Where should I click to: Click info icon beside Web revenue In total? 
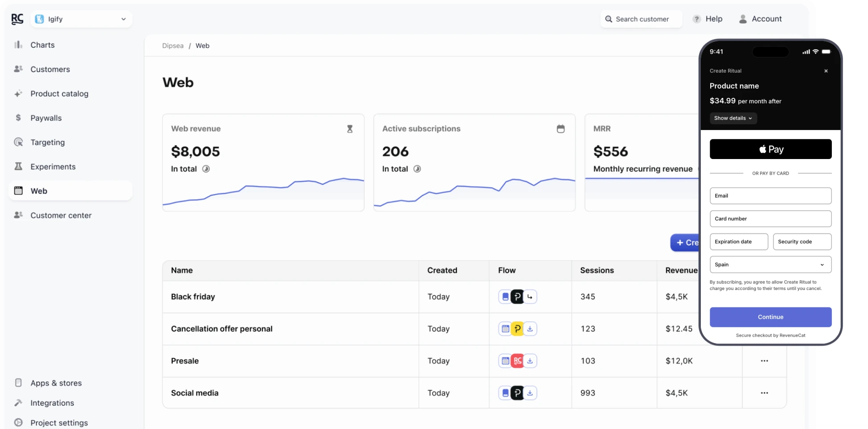click(x=206, y=169)
